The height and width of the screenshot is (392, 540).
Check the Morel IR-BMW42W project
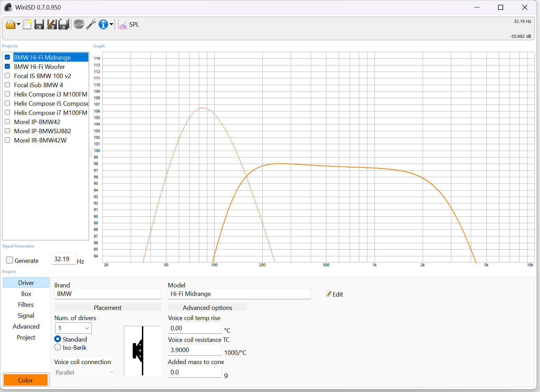[x=7, y=140]
